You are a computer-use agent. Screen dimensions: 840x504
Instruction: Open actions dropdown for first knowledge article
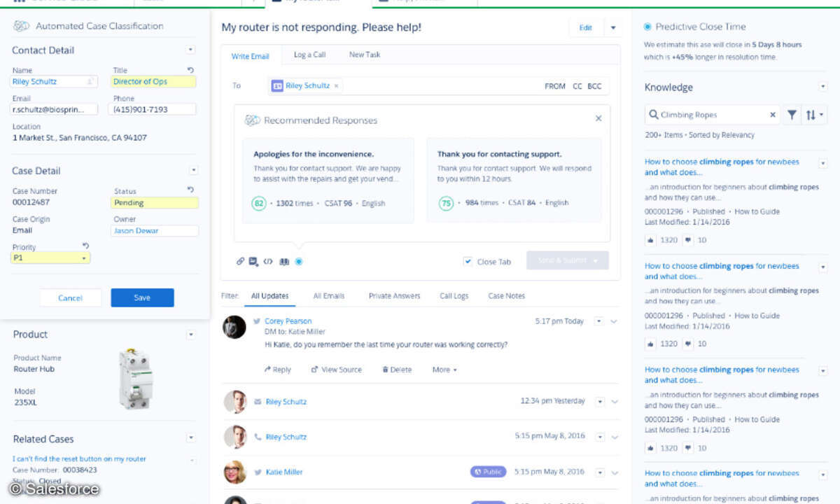[823, 163]
